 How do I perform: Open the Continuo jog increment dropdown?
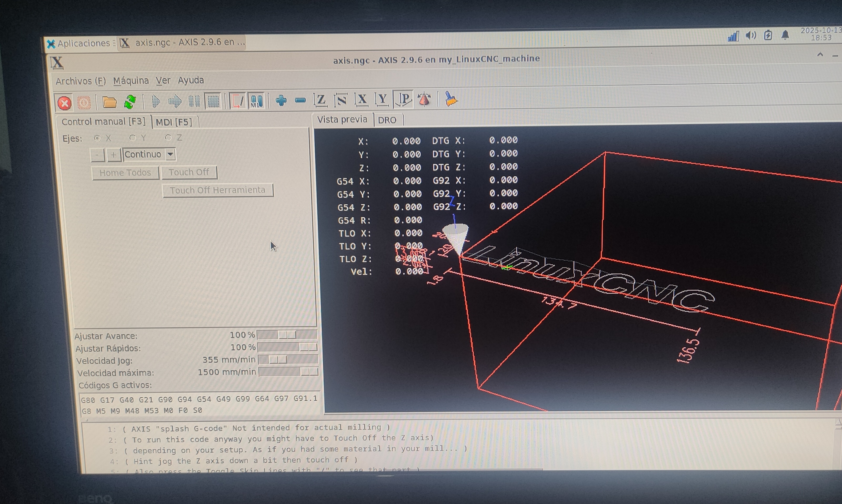170,154
